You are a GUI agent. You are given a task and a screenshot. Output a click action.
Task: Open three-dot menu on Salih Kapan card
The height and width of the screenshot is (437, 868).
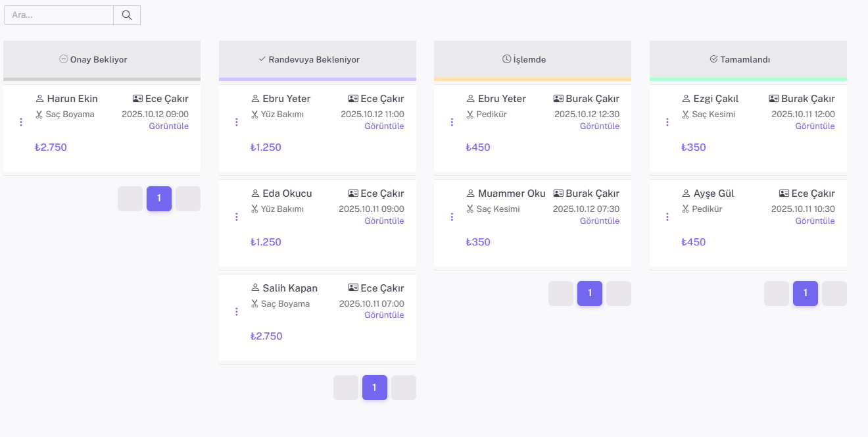(x=237, y=311)
